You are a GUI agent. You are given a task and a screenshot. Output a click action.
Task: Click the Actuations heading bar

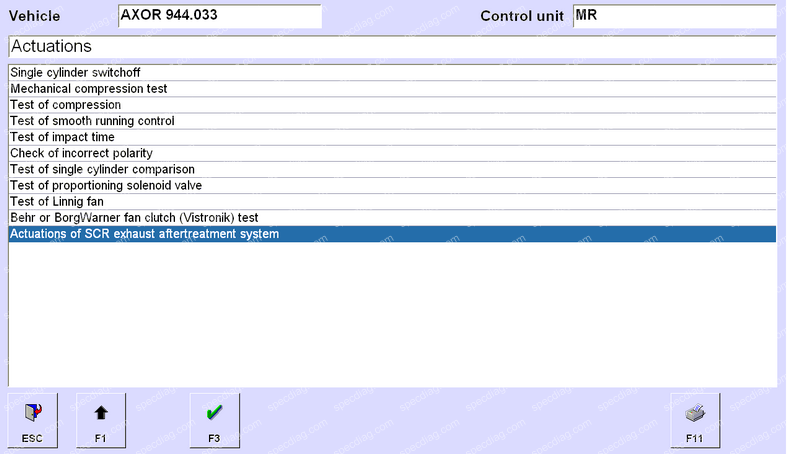(392, 47)
